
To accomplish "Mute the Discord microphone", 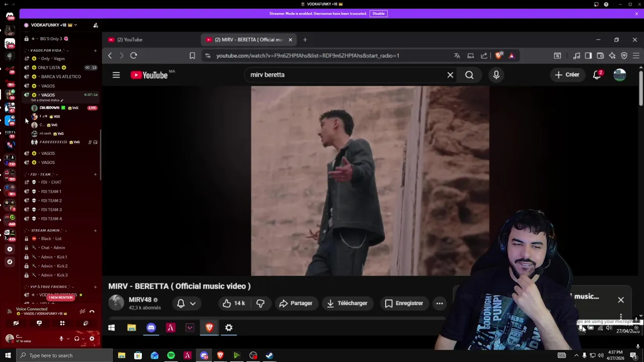I will 61,338.
